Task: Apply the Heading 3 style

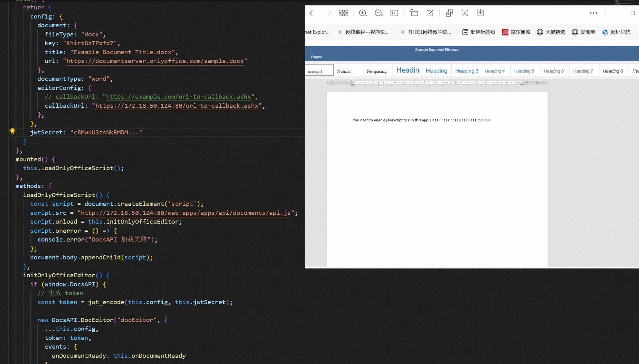Action: (467, 71)
